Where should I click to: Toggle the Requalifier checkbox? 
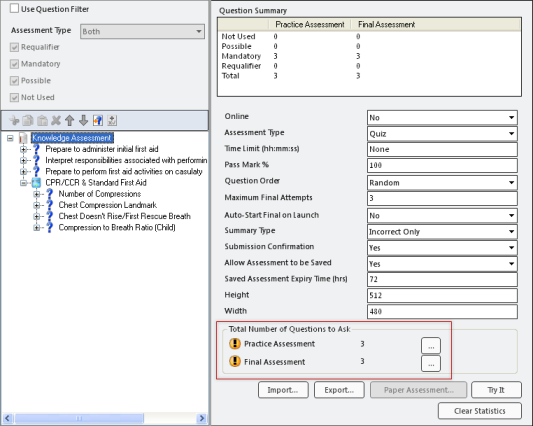click(x=14, y=47)
